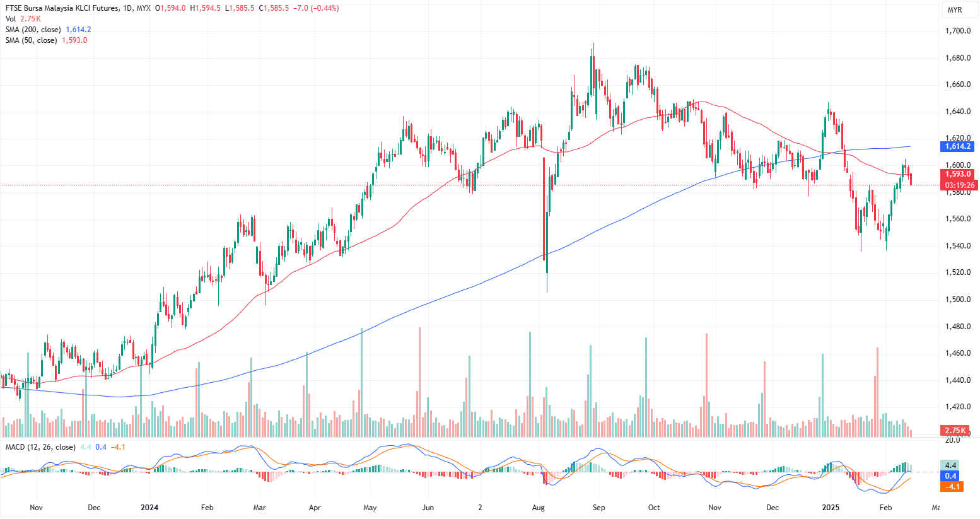The image size is (980, 519).
Task: Click the Nov label at time axis start
Action: [x=36, y=508]
